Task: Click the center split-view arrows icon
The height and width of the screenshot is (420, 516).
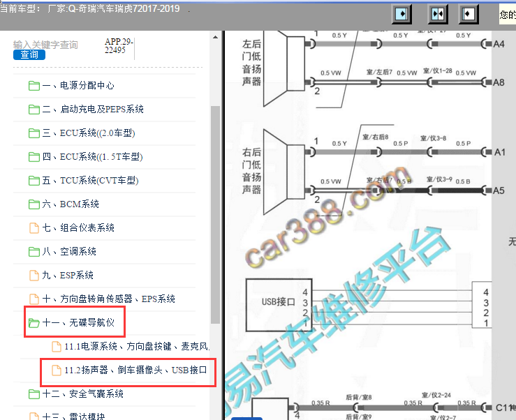Action: click(x=438, y=14)
